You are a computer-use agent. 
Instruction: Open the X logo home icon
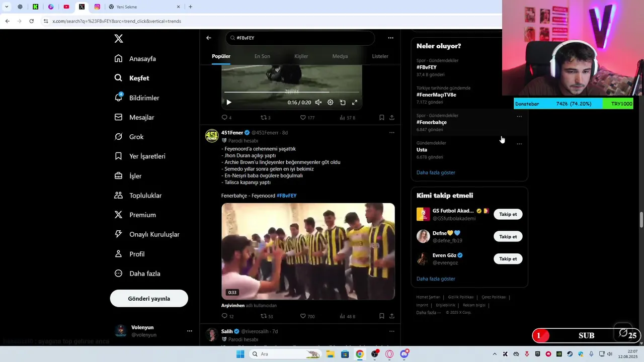point(118,39)
